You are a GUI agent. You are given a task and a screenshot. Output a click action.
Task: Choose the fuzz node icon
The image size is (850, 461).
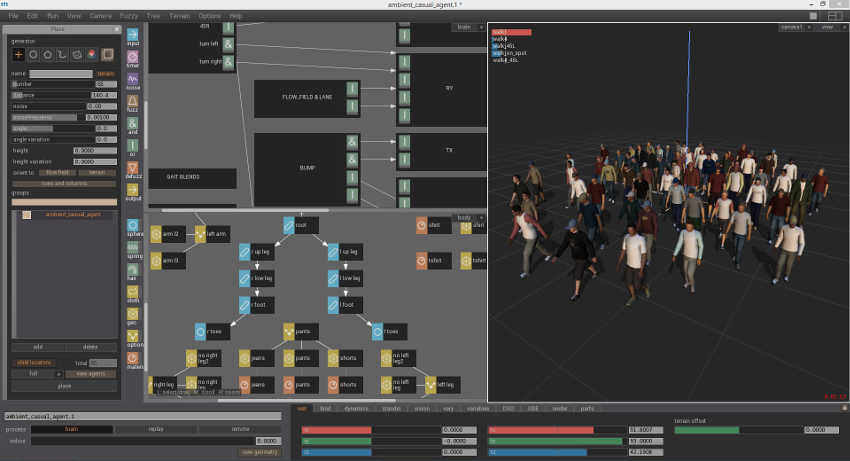pyautogui.click(x=133, y=103)
